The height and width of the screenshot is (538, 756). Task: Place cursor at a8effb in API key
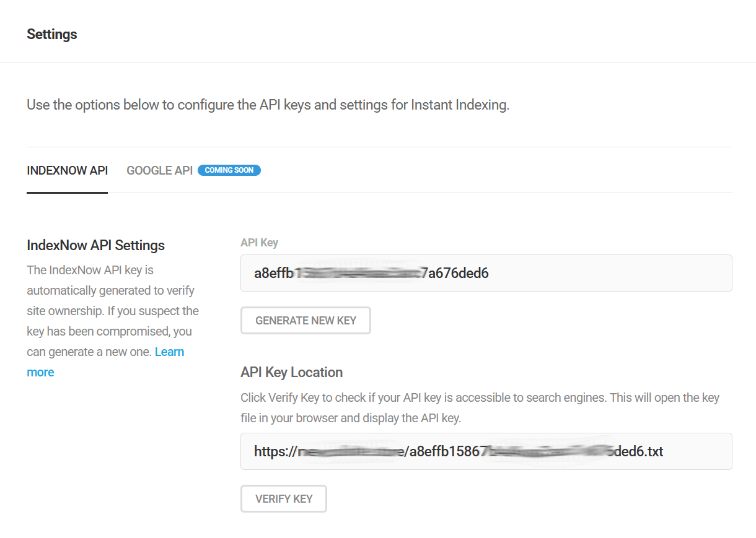click(x=273, y=273)
